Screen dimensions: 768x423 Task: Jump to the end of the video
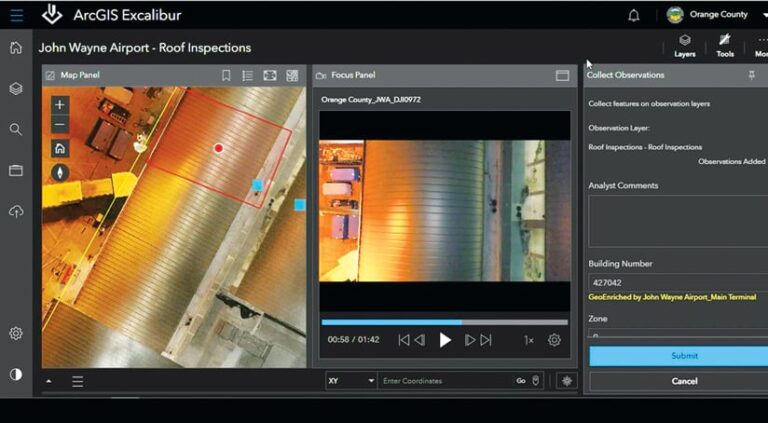click(486, 340)
